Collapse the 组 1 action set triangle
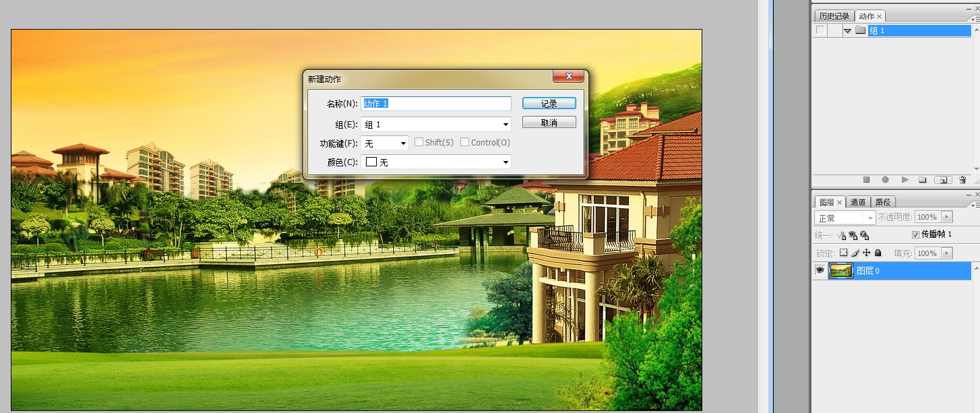This screenshot has height=413, width=980. [847, 30]
